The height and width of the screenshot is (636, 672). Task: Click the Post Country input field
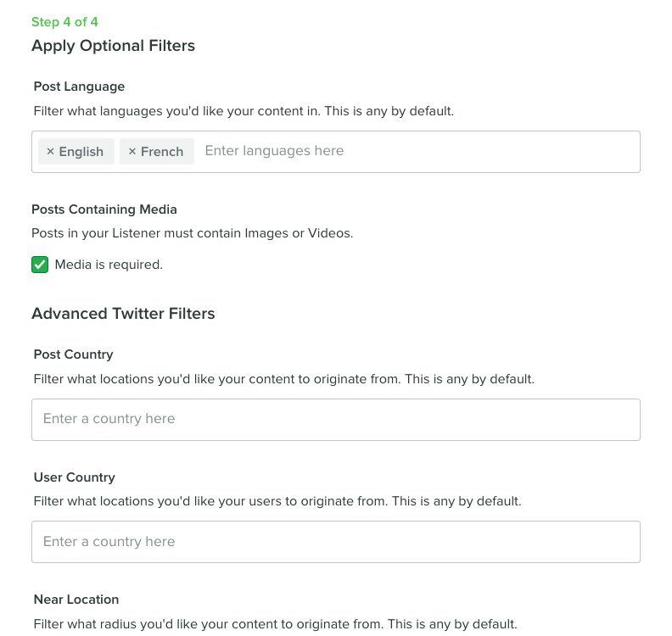pos(336,420)
